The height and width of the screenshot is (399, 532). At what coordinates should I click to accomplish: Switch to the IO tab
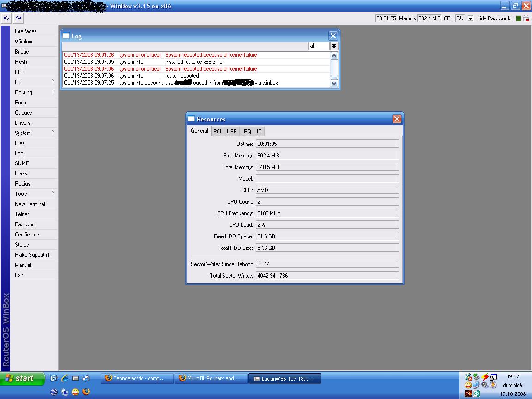259,131
